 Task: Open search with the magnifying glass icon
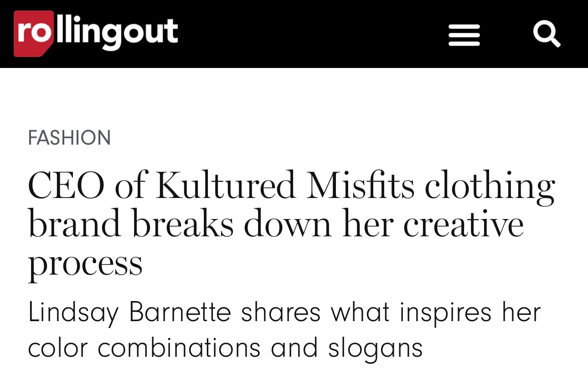547,34
